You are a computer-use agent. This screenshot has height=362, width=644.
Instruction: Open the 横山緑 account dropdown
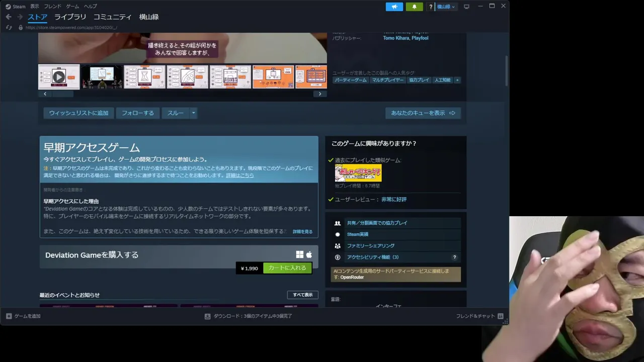446,7
